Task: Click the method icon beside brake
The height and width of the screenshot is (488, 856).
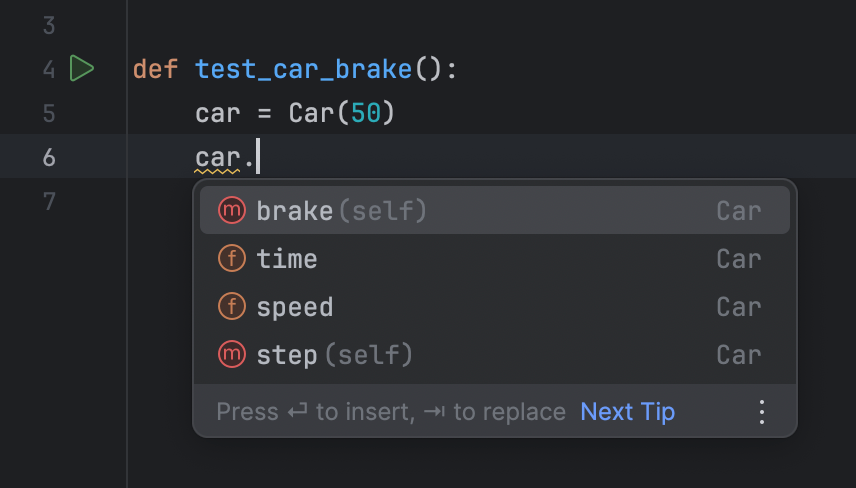Action: [x=231, y=211]
